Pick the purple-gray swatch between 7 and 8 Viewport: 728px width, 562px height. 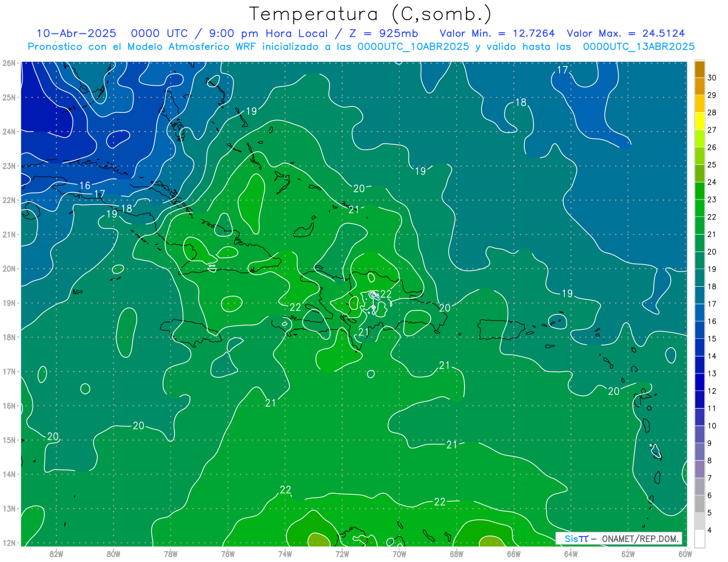[700, 469]
